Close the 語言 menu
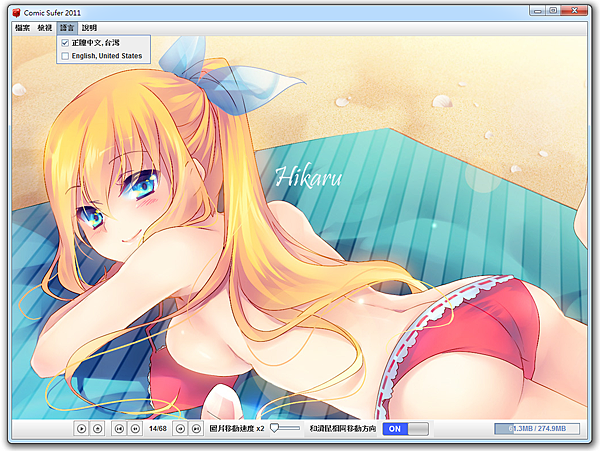Viewport: 600px width, 451px height. [67, 28]
